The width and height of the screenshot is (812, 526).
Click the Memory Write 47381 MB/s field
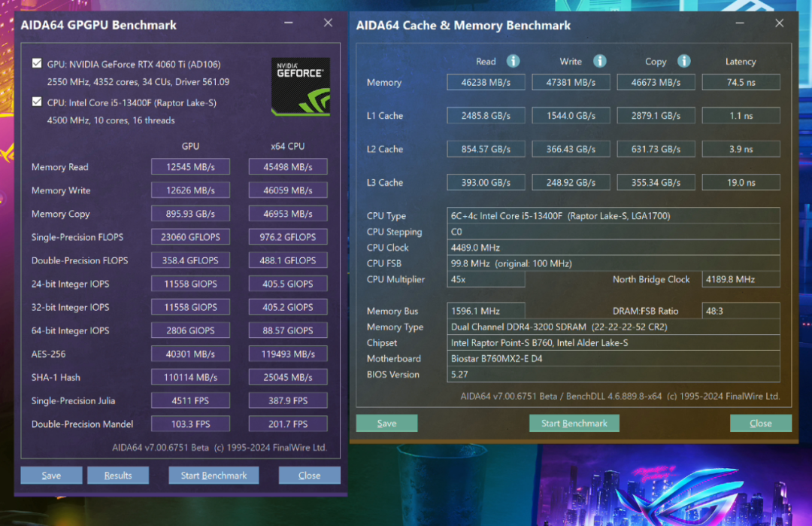pyautogui.click(x=571, y=82)
